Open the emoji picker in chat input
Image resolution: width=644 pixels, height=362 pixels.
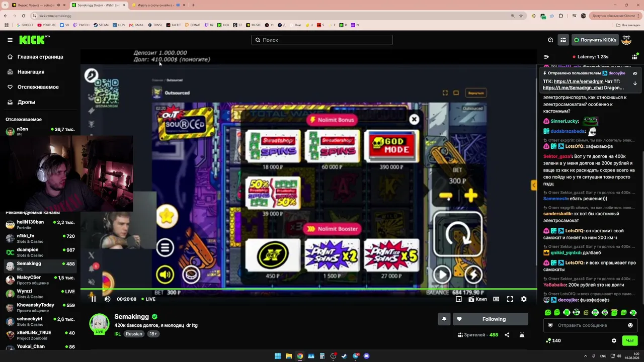[630, 325]
